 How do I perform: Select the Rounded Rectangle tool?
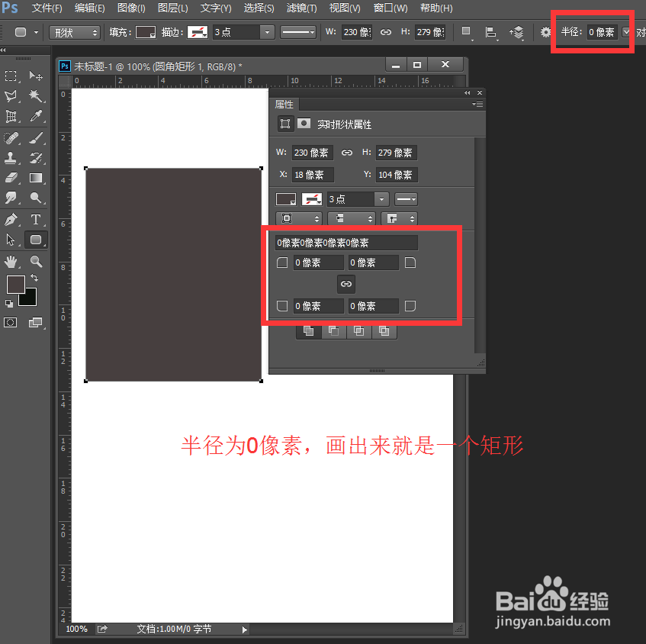pos(35,239)
